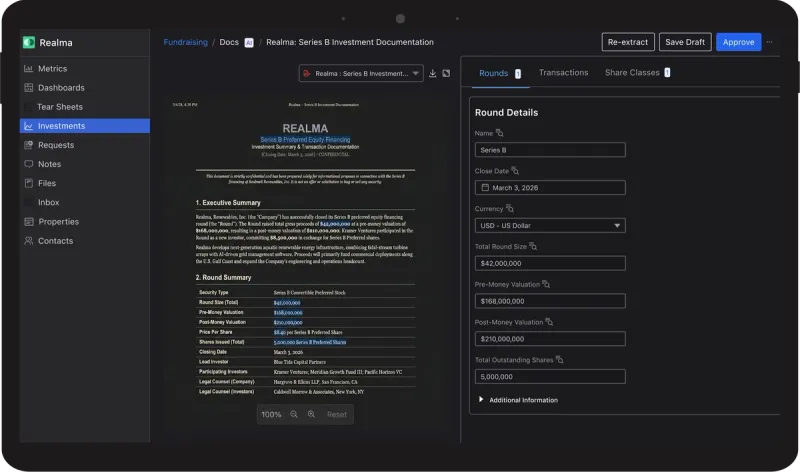The width and height of the screenshot is (800, 472).
Task: Open the Currency dropdown
Action: tap(550, 226)
